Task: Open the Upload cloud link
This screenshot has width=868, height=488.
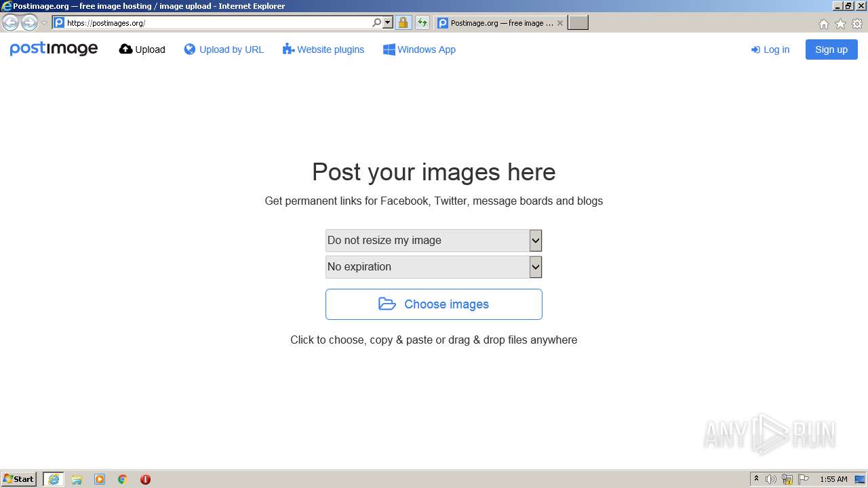Action: pyautogui.click(x=142, y=49)
